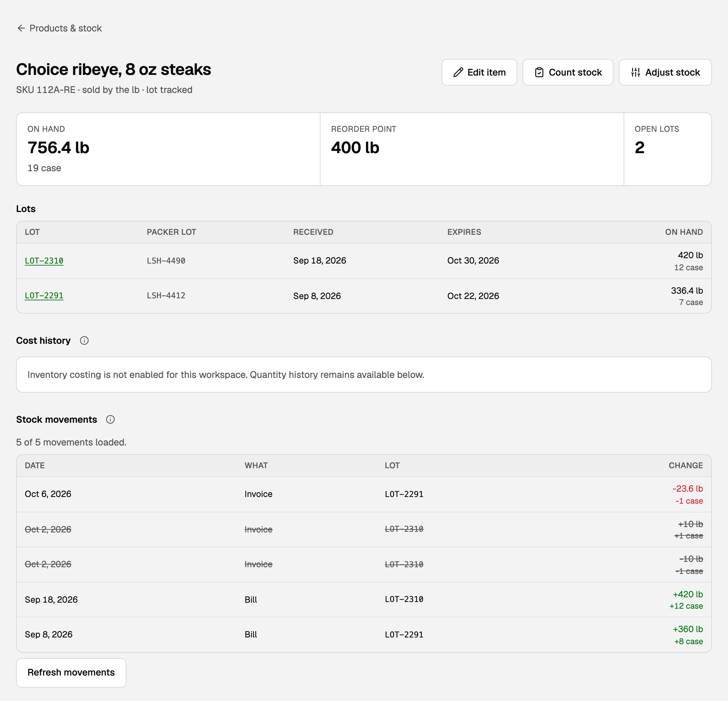The width and height of the screenshot is (728, 701).
Task: Click Bill in the Sep 8, 2026 row
Action: click(251, 634)
